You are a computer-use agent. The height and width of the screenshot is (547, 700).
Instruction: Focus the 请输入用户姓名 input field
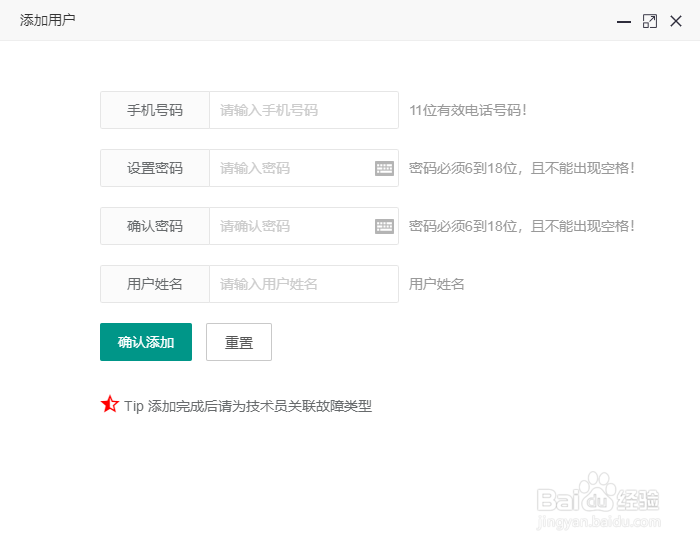304,284
